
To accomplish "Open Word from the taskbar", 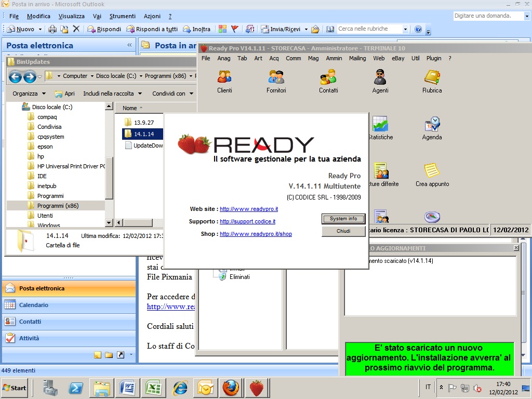I will (128, 388).
